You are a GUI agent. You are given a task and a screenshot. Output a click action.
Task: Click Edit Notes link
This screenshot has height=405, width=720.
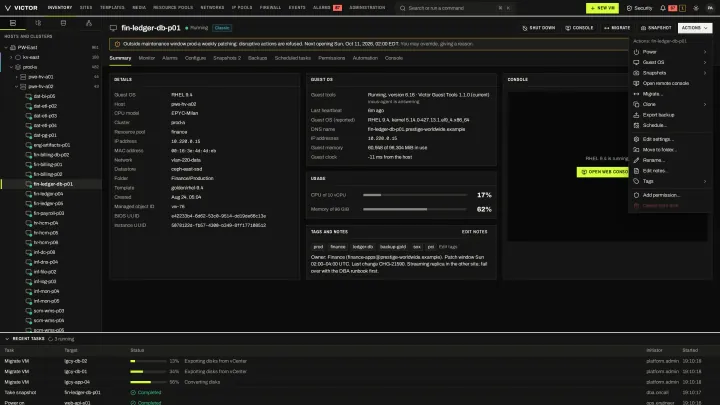[x=474, y=232]
